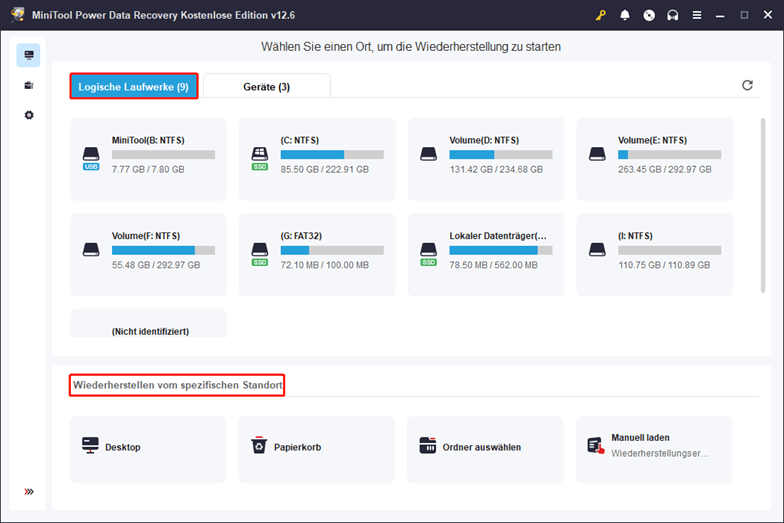Click the Ordner auswählen folder icon

click(428, 445)
